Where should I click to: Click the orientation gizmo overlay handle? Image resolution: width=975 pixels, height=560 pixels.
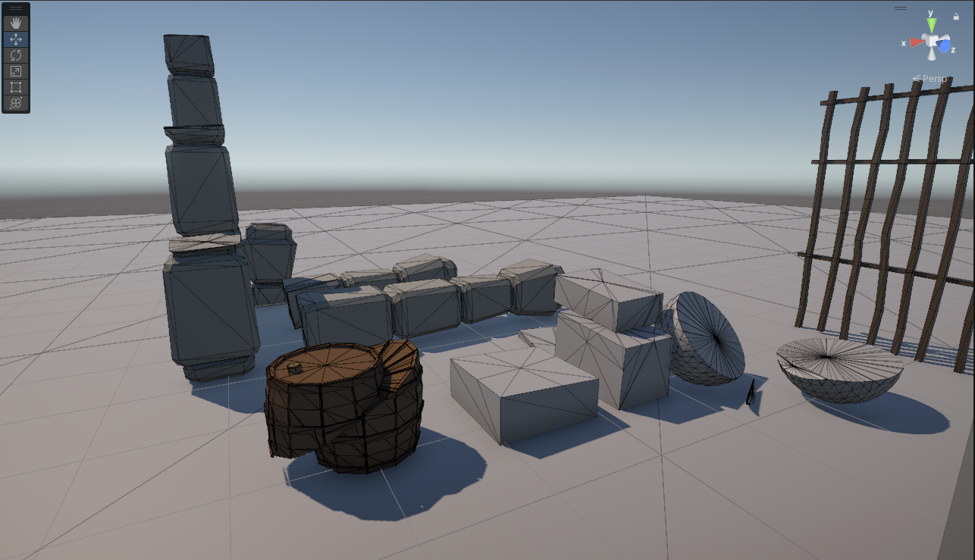[x=900, y=8]
